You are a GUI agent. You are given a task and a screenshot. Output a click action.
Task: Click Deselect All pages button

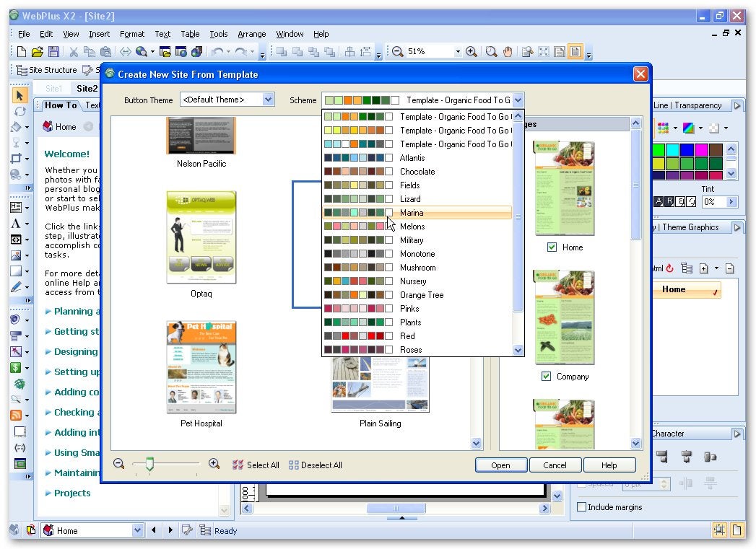(x=316, y=465)
